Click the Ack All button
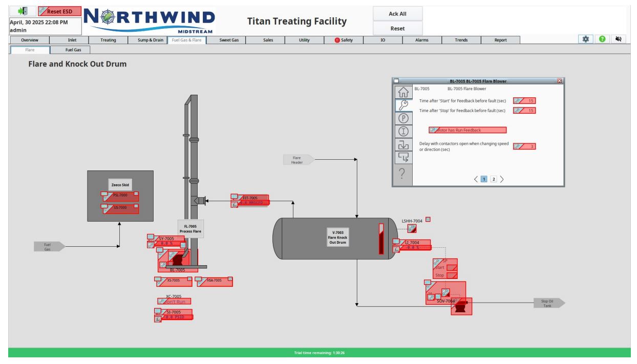 [x=398, y=14]
